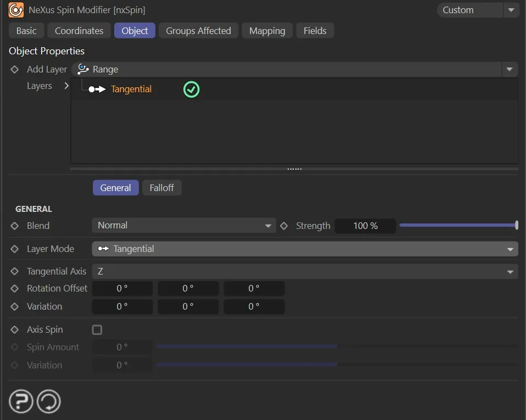Click the Add Layer keyframe diamond
This screenshot has width=526, height=420.
15,70
